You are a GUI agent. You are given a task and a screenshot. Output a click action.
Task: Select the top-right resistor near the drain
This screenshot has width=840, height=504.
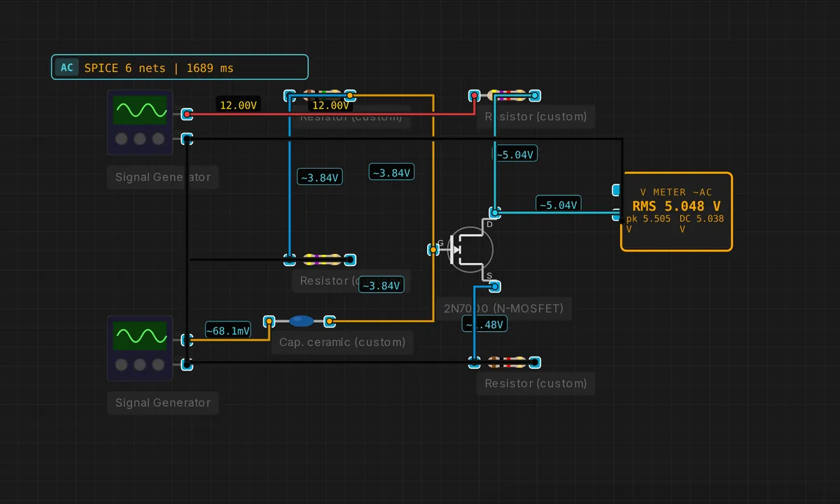tap(505, 95)
